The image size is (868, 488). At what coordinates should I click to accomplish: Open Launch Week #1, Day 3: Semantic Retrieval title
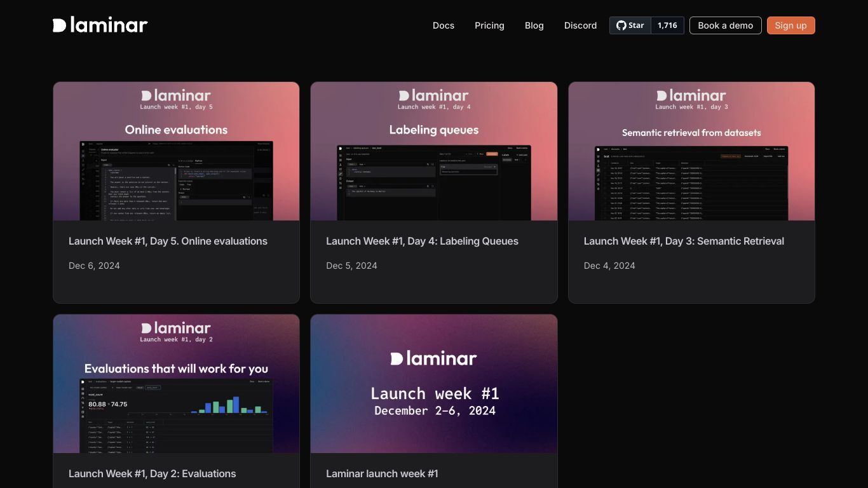point(684,241)
